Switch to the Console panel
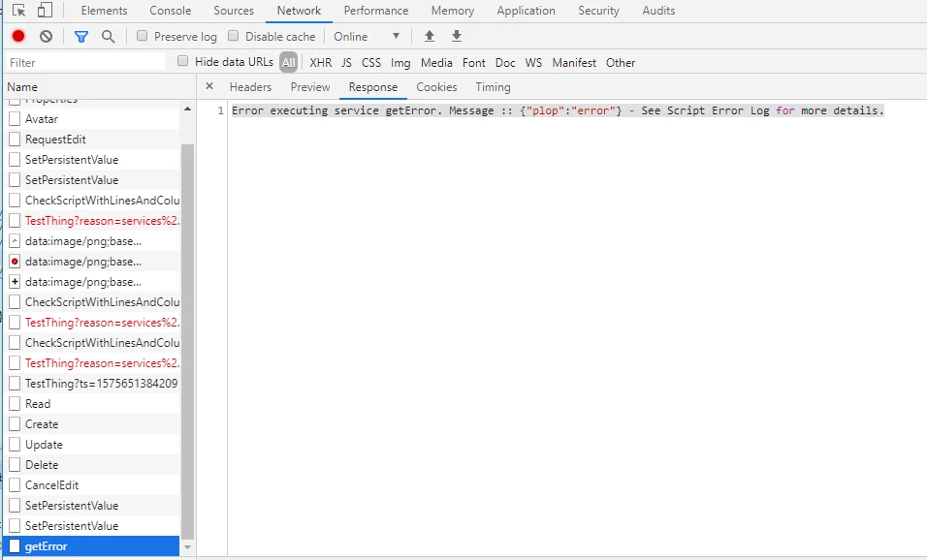This screenshot has height=560, width=927. (x=171, y=11)
